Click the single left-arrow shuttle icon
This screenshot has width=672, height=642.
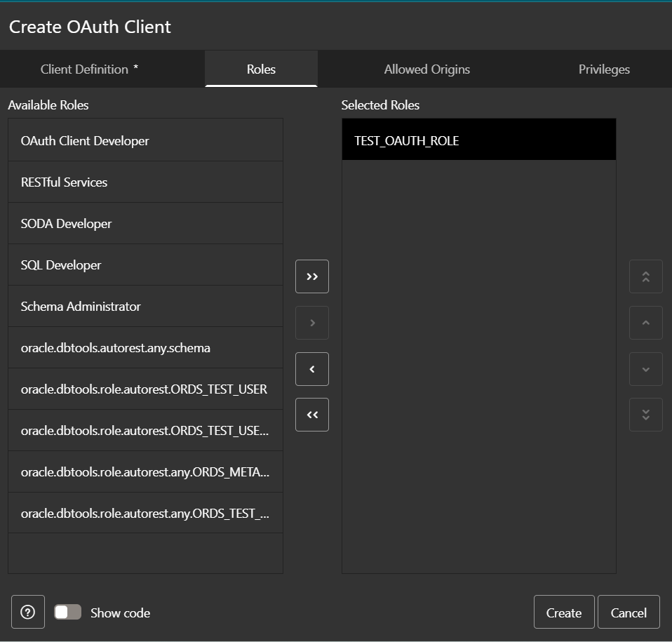click(311, 368)
